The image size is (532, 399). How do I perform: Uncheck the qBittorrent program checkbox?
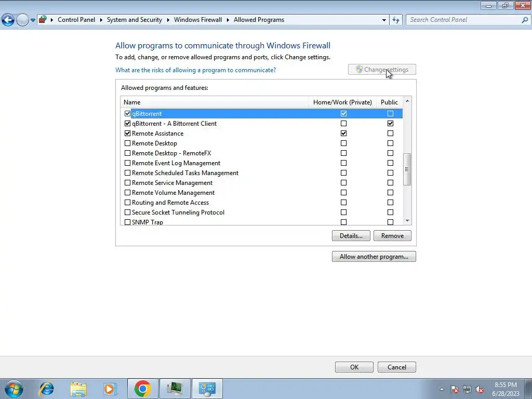pyautogui.click(x=128, y=114)
